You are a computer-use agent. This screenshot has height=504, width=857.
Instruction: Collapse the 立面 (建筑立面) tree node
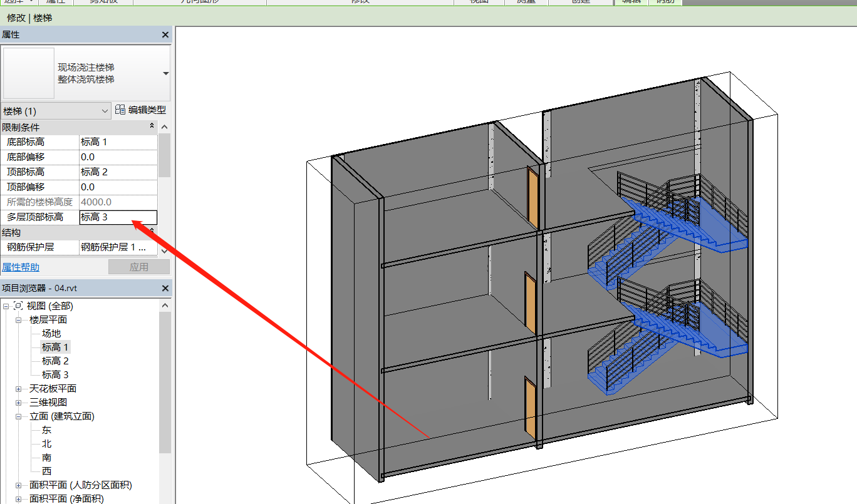coord(18,416)
